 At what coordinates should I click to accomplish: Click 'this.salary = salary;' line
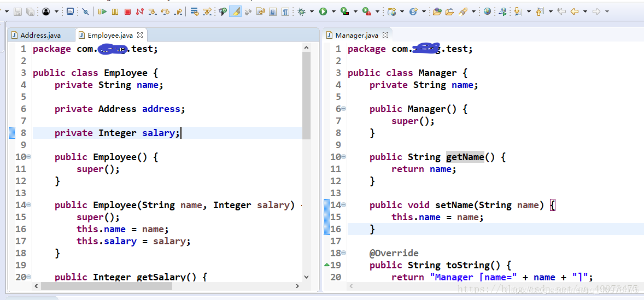[x=133, y=241]
